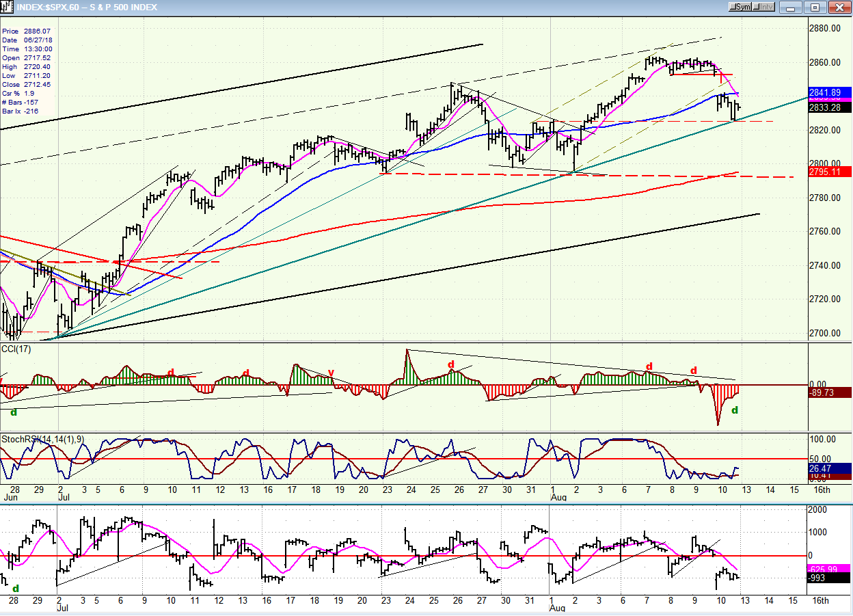Click the 26.47 StochRSI value tag

(830, 468)
